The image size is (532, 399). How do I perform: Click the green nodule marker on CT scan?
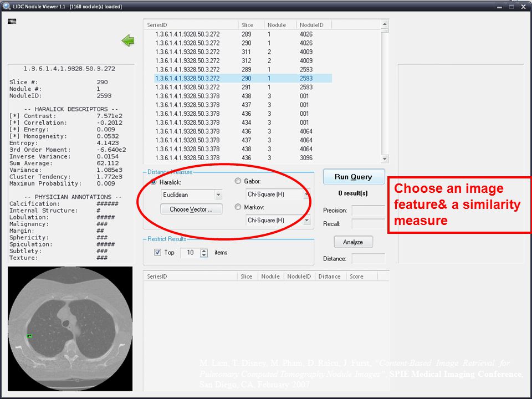click(29, 336)
